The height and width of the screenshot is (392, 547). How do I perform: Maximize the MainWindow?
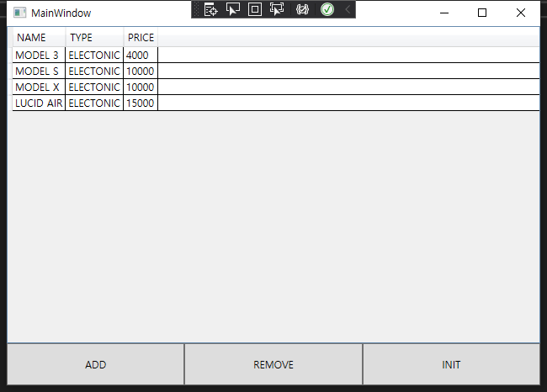pyautogui.click(x=482, y=13)
